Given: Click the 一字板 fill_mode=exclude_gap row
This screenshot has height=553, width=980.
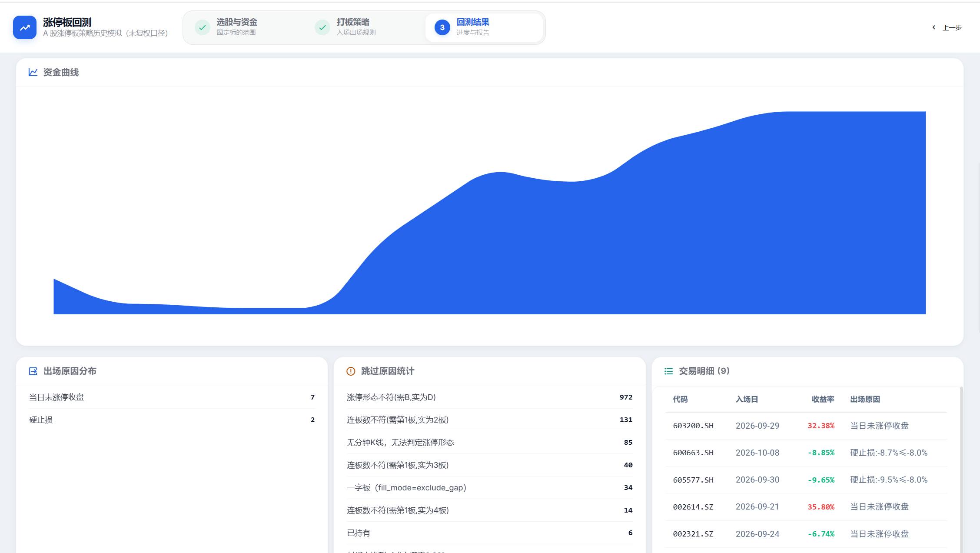Looking at the screenshot, I should click(489, 487).
